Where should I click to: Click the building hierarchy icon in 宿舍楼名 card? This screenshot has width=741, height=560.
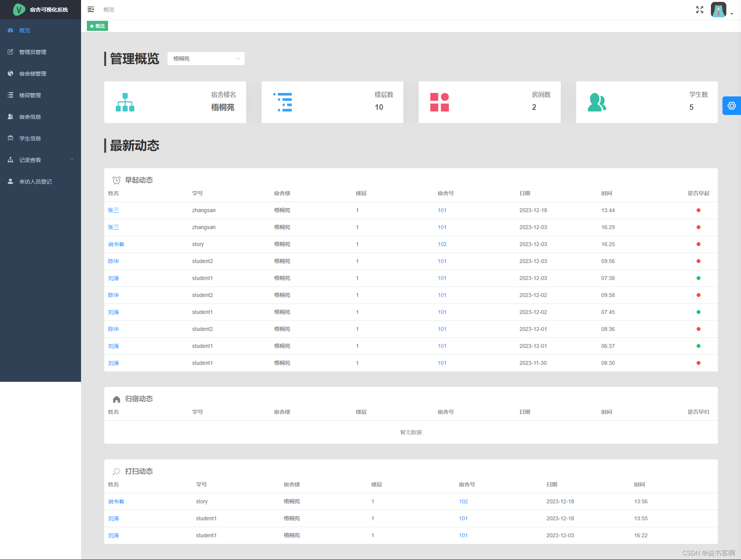125,102
